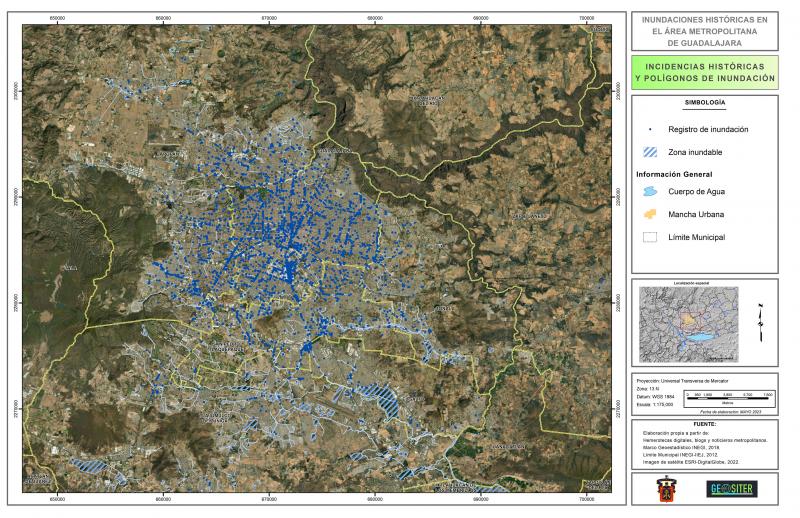Click the green Incidencias Históricas banner
800x518 pixels.
[705, 72]
